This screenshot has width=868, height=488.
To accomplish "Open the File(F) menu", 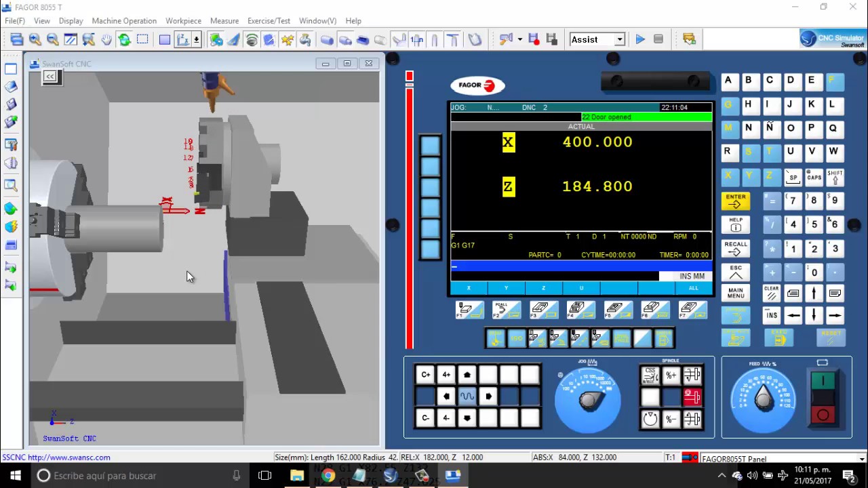I will click(15, 21).
